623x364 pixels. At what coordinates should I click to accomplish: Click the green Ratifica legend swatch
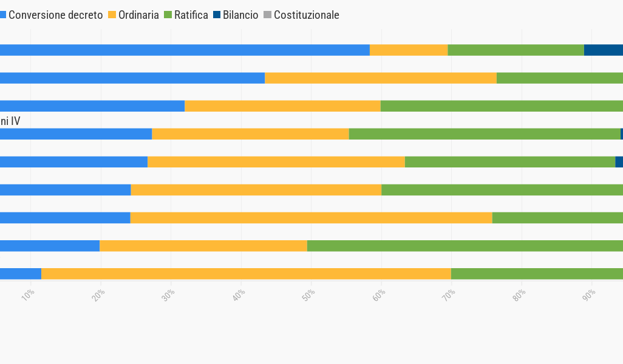[168, 15]
